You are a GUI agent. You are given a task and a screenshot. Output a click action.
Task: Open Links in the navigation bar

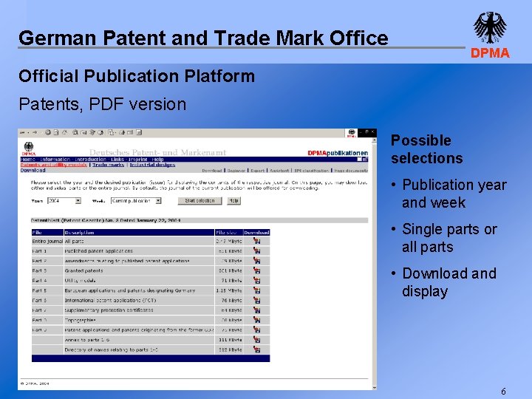(117, 160)
